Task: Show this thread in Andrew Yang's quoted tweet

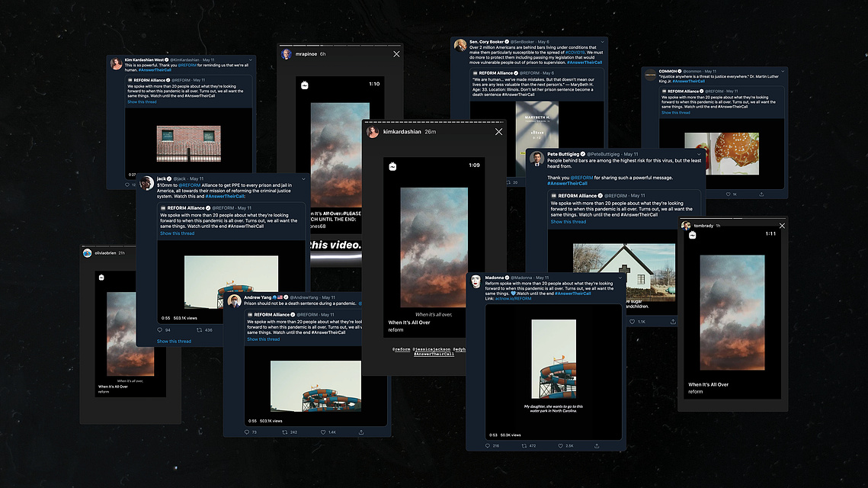Action: (x=264, y=339)
